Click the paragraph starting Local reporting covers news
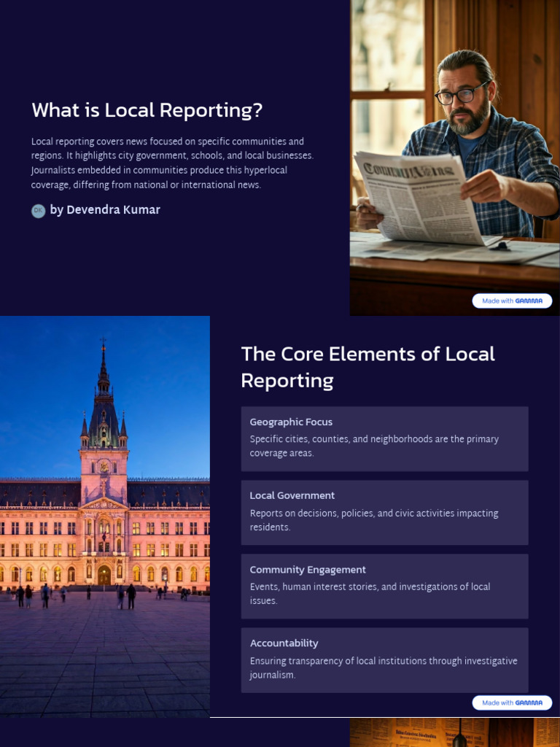Screen dimensions: 560x747 [x=172, y=163]
